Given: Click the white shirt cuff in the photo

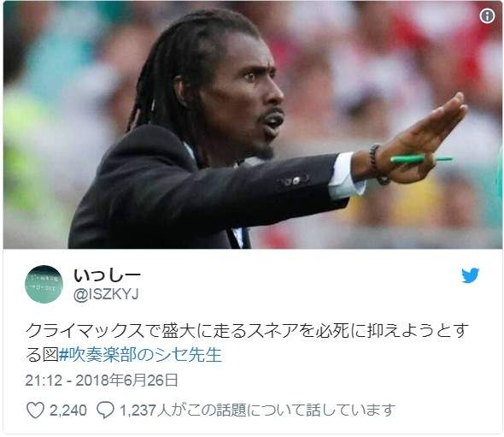Looking at the screenshot, I should [345, 176].
